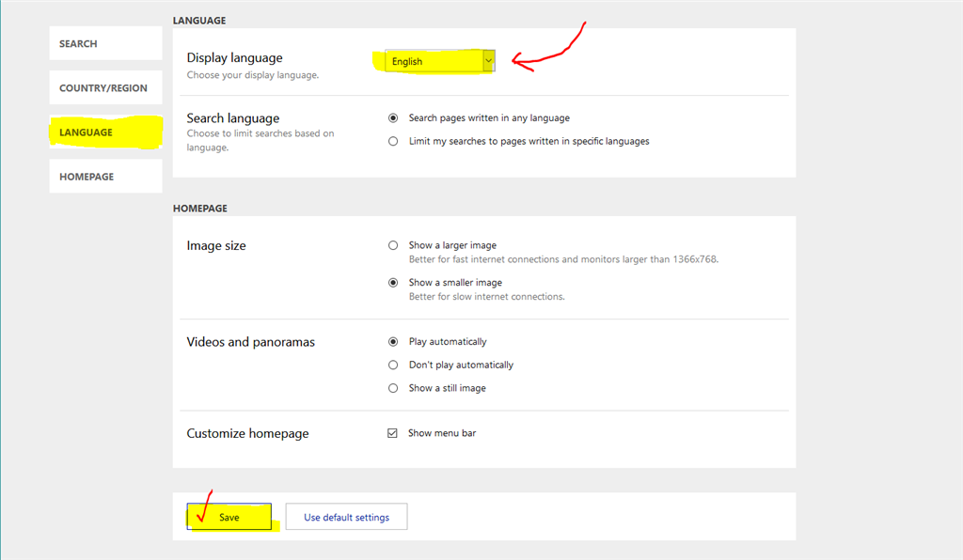Select Play automatically for videos

393,342
